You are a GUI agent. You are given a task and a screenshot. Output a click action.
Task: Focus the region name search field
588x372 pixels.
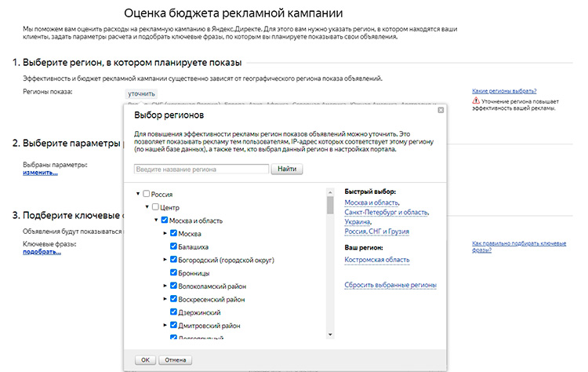point(201,169)
